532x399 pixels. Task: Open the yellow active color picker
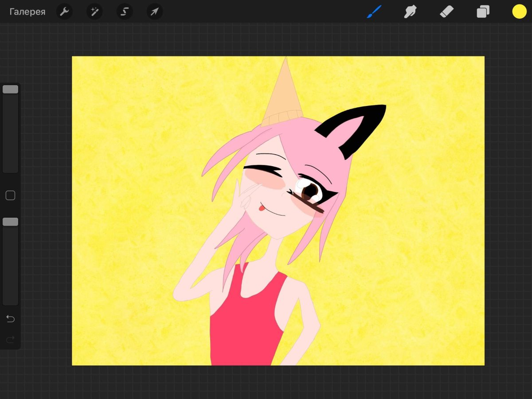519,12
